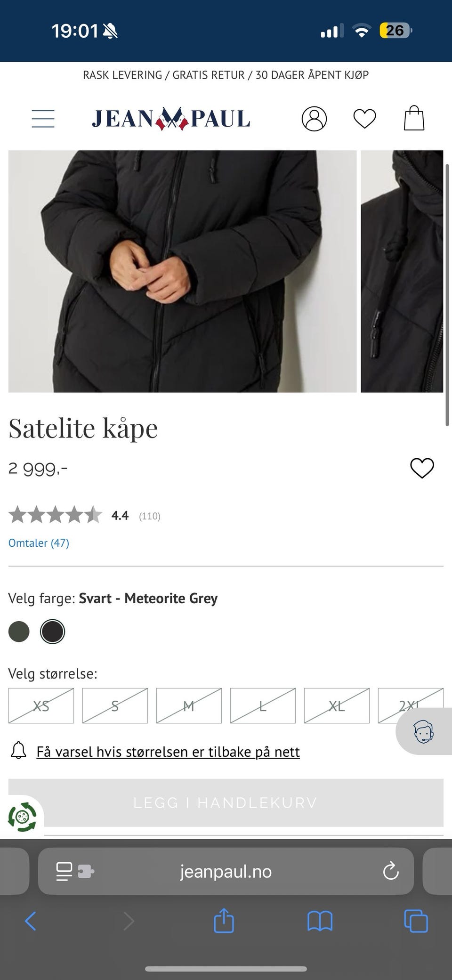Favorite the Satelite kåpe with the heart
This screenshot has width=452, height=980.
(x=422, y=468)
